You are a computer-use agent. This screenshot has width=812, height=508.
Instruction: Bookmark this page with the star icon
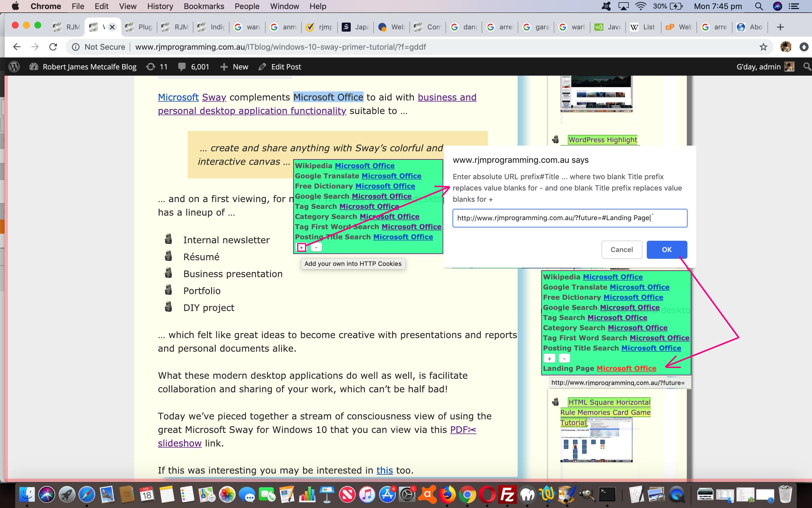click(763, 47)
